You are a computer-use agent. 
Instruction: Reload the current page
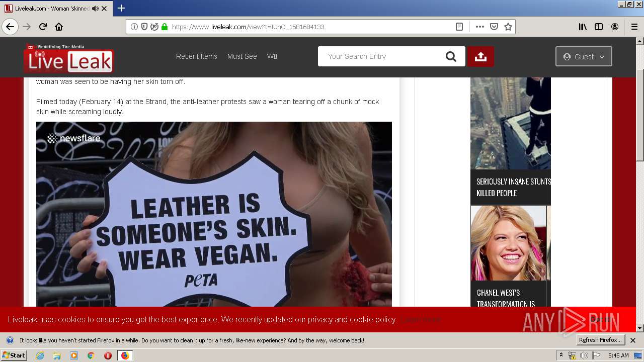pos(43,27)
